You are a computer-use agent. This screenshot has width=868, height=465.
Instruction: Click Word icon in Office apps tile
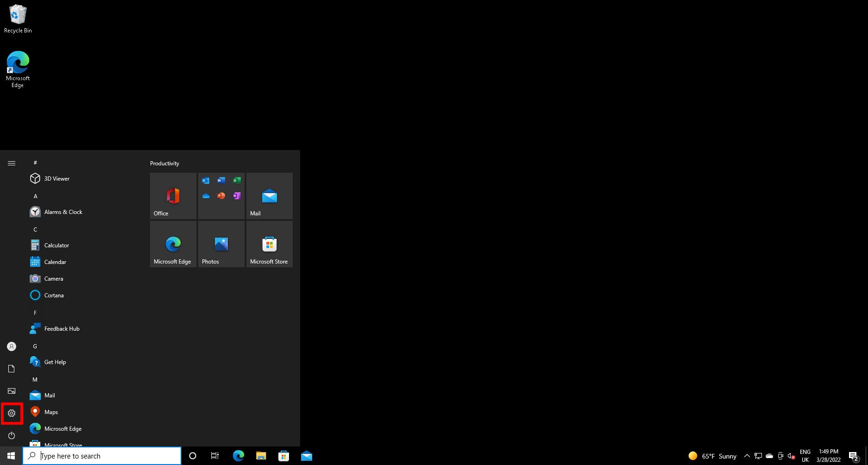(x=221, y=180)
